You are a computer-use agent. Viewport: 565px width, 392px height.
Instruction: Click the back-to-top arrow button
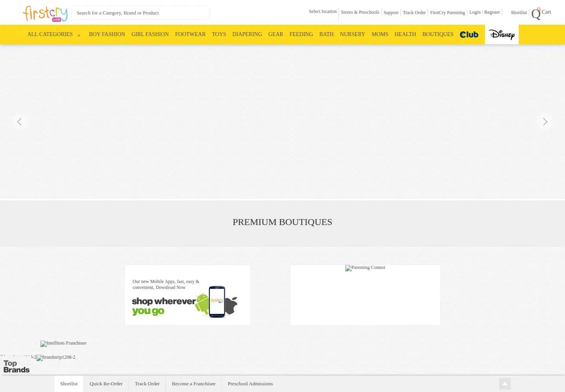tap(505, 384)
